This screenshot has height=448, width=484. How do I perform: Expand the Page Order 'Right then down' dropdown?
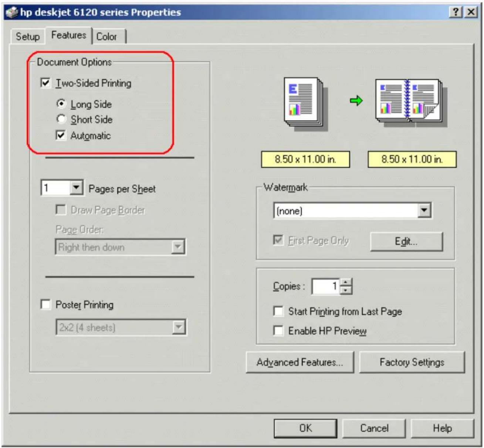(178, 247)
